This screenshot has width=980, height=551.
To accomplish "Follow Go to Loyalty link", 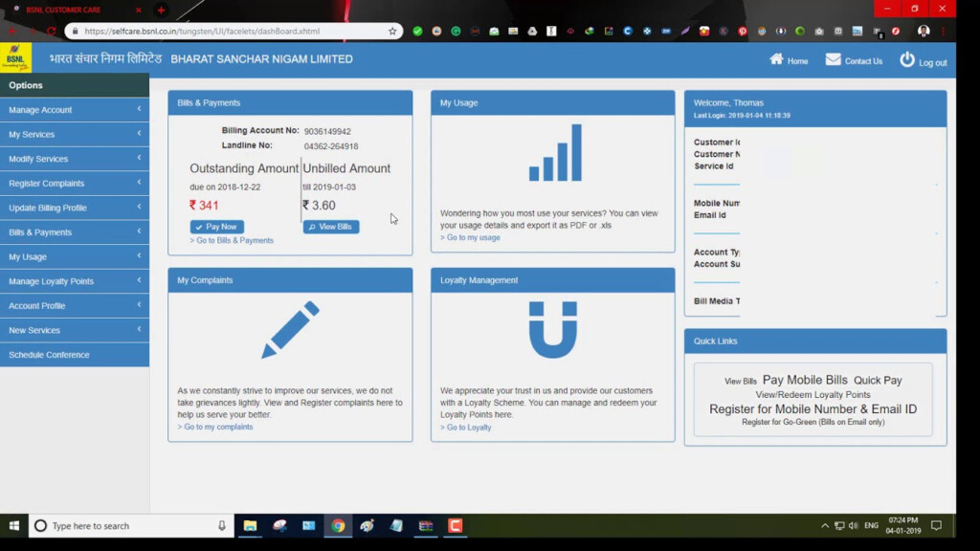I will tap(466, 428).
